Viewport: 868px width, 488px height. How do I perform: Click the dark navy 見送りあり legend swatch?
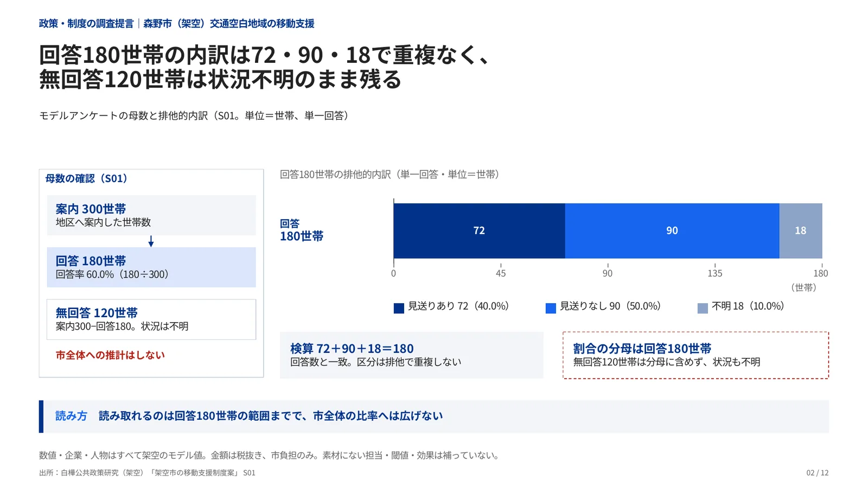coord(399,308)
